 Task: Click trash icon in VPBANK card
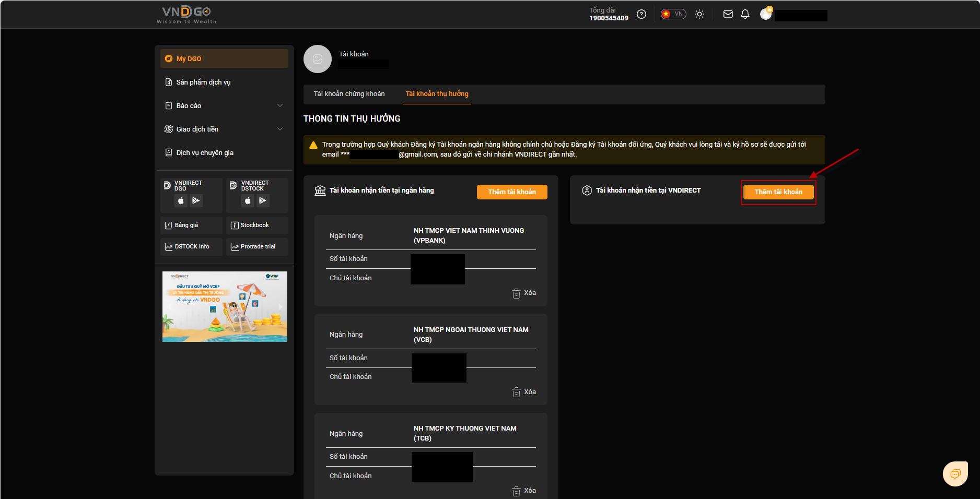[x=516, y=293]
